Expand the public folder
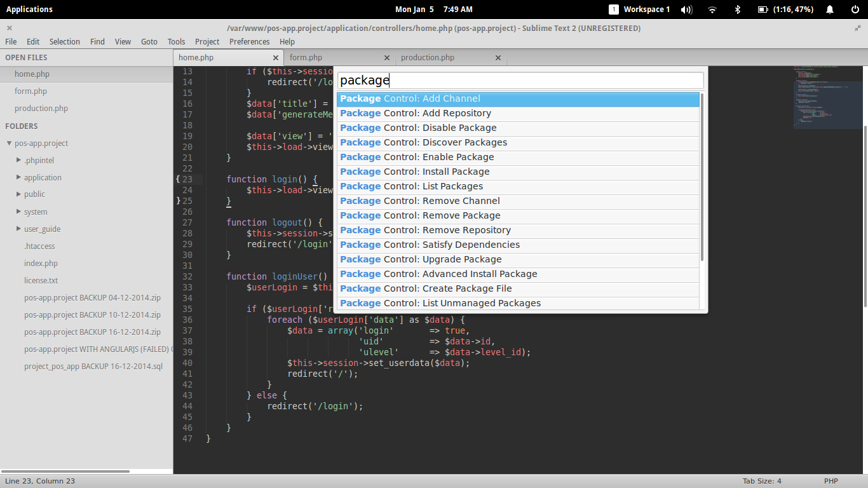 [18, 194]
